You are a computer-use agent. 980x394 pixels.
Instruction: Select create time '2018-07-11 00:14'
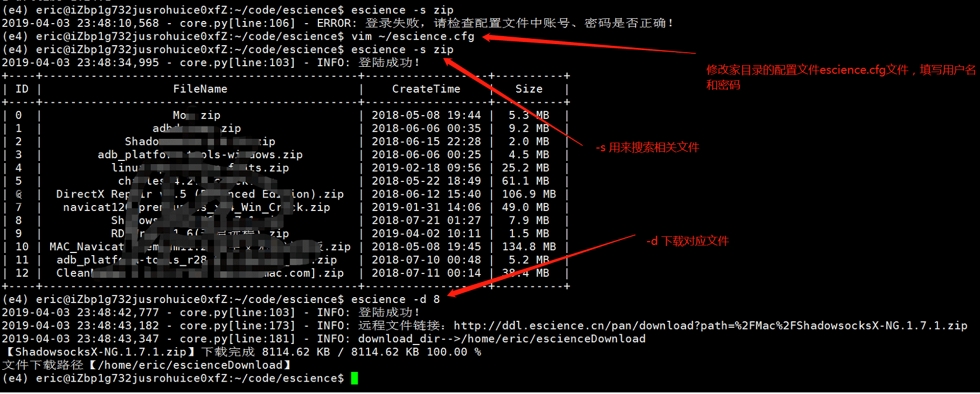point(426,273)
